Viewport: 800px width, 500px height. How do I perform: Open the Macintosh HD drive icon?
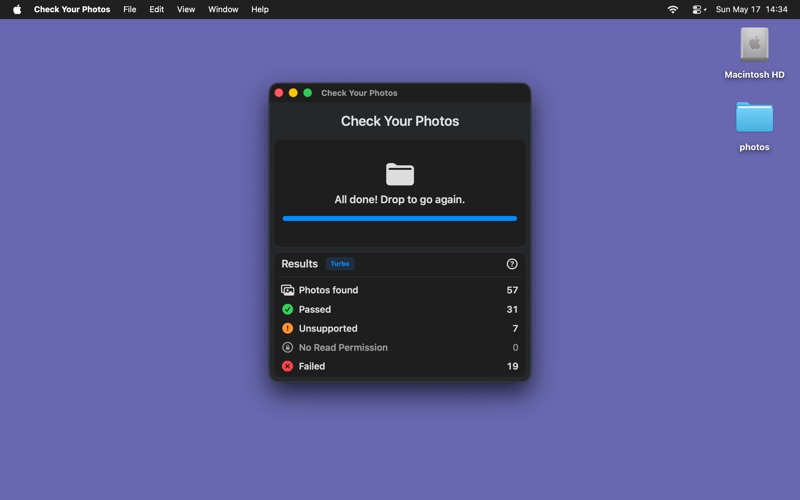click(754, 44)
